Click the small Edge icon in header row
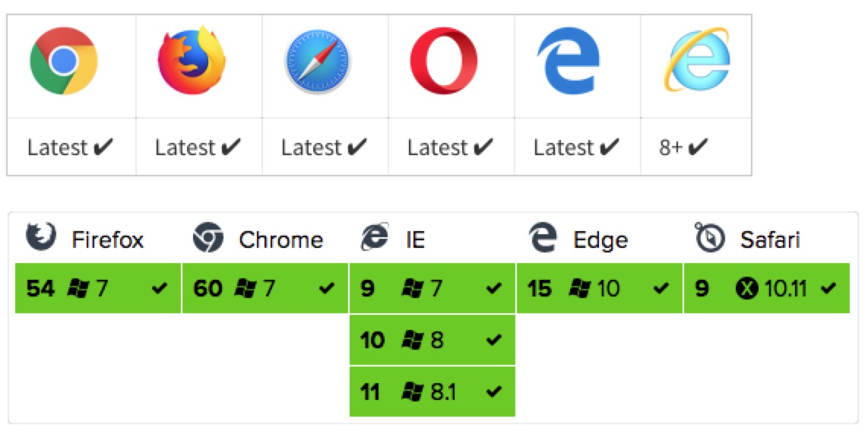868x441 pixels. (543, 239)
